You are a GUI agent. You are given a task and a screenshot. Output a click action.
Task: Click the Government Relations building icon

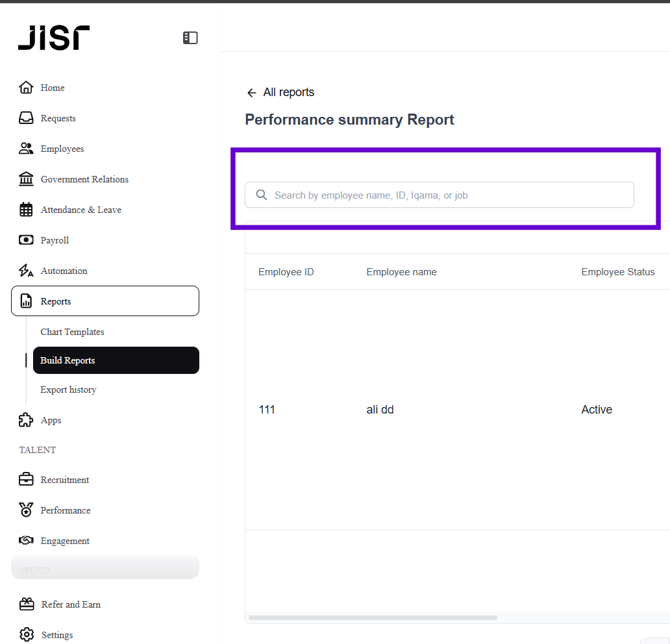[x=26, y=179]
